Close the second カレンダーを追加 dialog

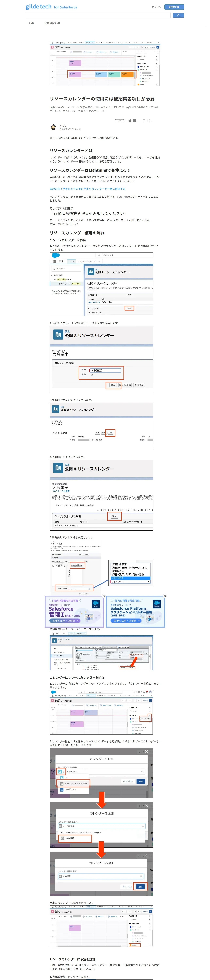tap(146, 806)
